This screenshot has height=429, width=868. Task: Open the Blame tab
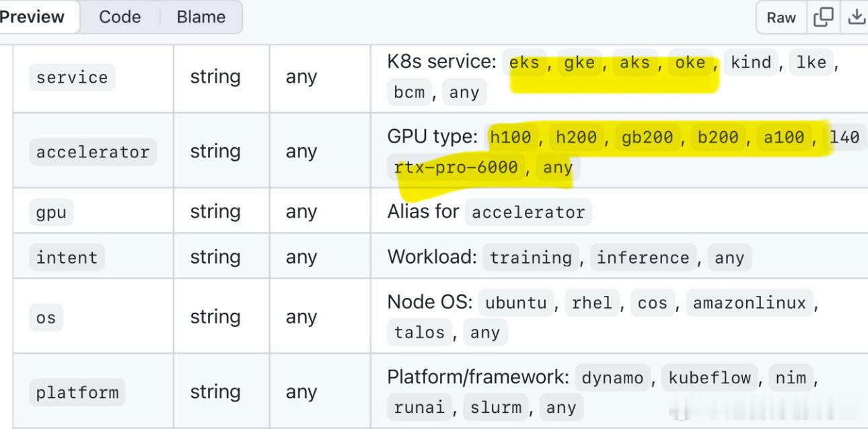pos(201,17)
